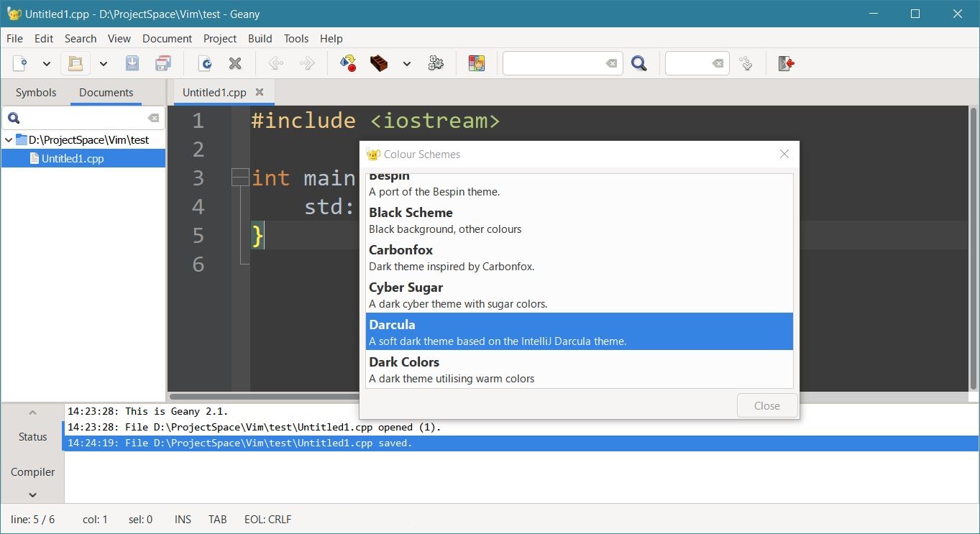Switch to the Symbols tab
Image resolution: width=980 pixels, height=534 pixels.
coord(36,93)
